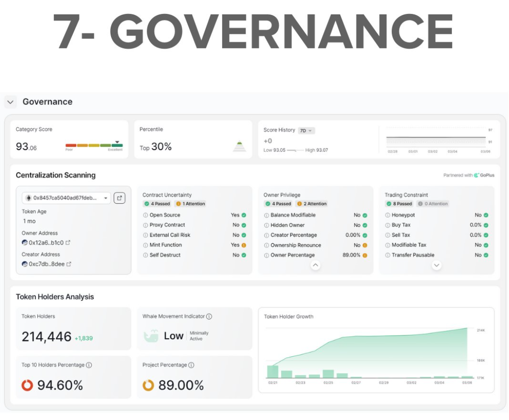Click the Owner Address external link icon

(68, 243)
